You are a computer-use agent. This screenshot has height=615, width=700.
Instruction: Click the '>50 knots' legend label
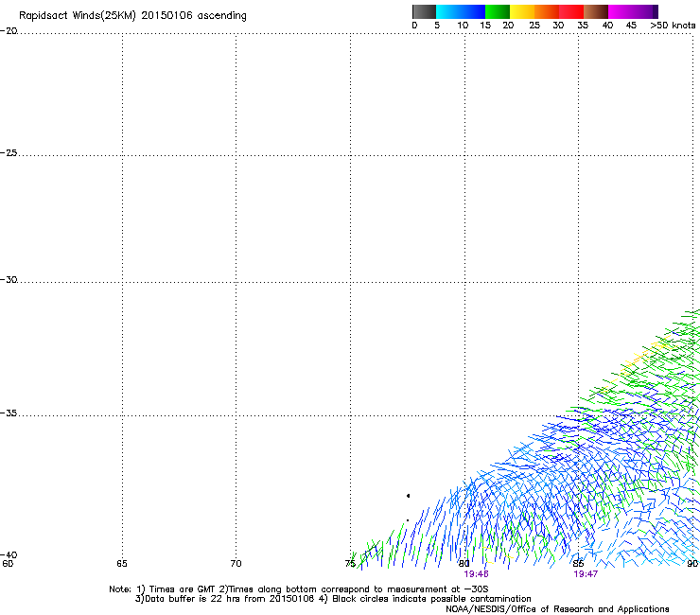pos(673,26)
